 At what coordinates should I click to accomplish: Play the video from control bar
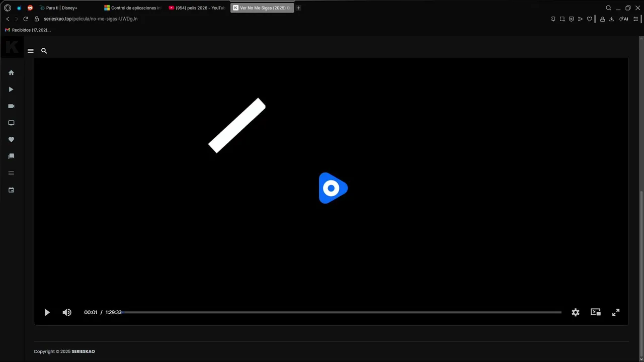(47, 312)
